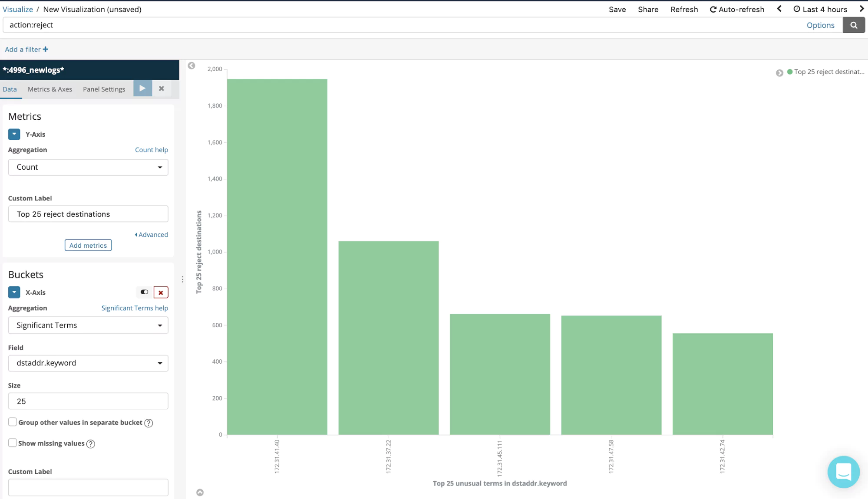Open the Last 4 hours time picker
This screenshot has height=499, width=868.
(820, 9)
